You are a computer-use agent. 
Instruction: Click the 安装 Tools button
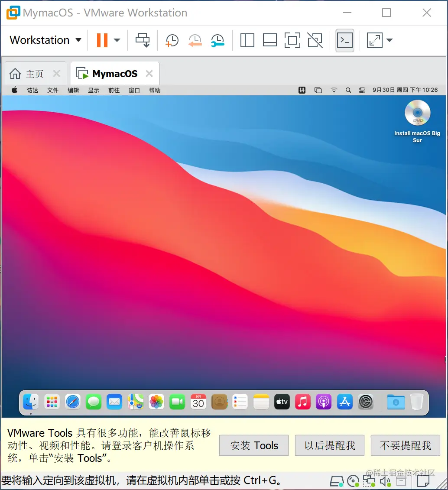click(x=254, y=445)
